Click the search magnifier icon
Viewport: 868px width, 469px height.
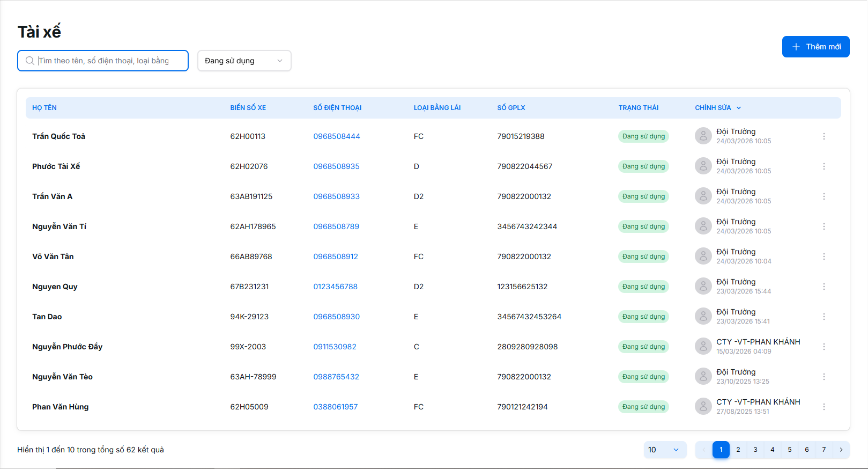pyautogui.click(x=30, y=61)
